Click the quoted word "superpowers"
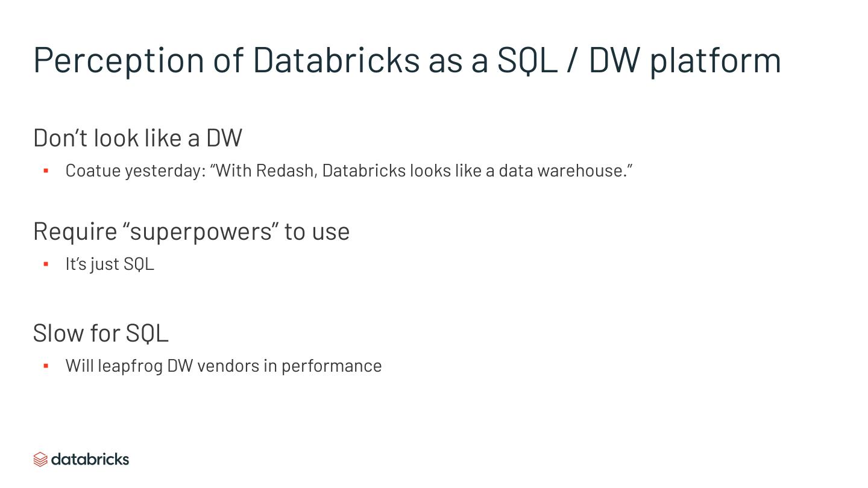This screenshot has height=488, width=868. coord(201,231)
